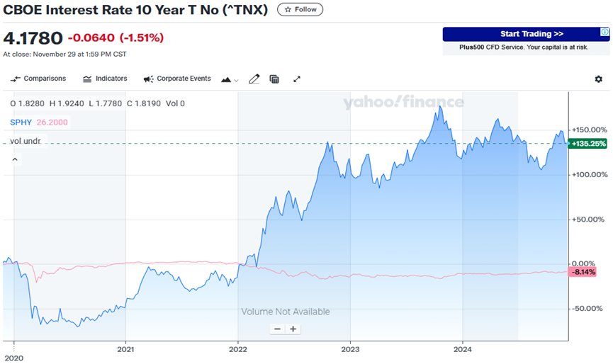Click the -0.0640 (-1.51%) change text

pyautogui.click(x=116, y=38)
